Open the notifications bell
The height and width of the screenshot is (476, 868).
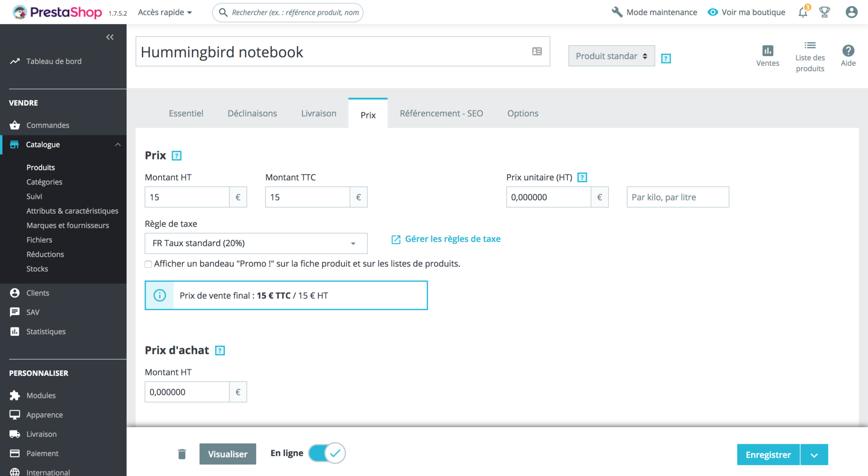[x=803, y=12]
